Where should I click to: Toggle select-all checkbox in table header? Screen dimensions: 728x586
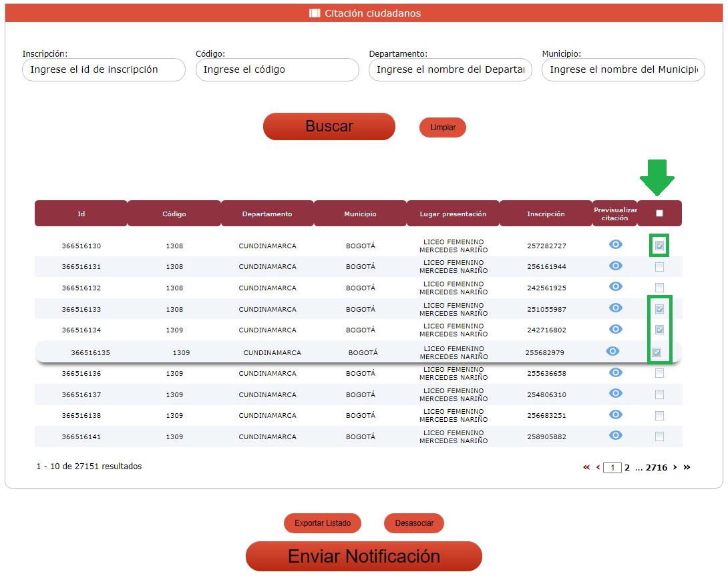click(659, 214)
